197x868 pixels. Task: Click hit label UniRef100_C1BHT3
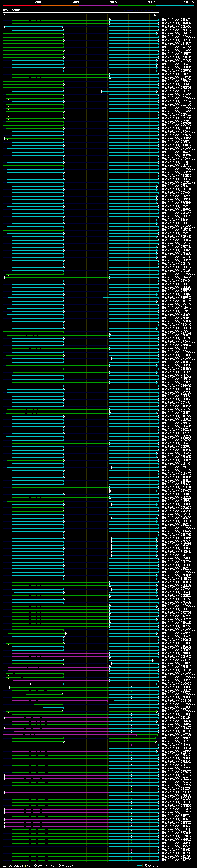177,54
